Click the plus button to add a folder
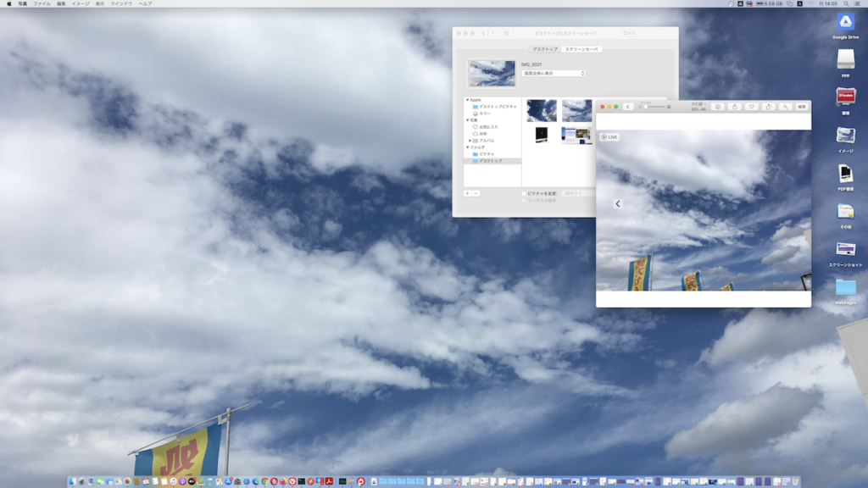This screenshot has width=868, height=488. click(x=467, y=193)
